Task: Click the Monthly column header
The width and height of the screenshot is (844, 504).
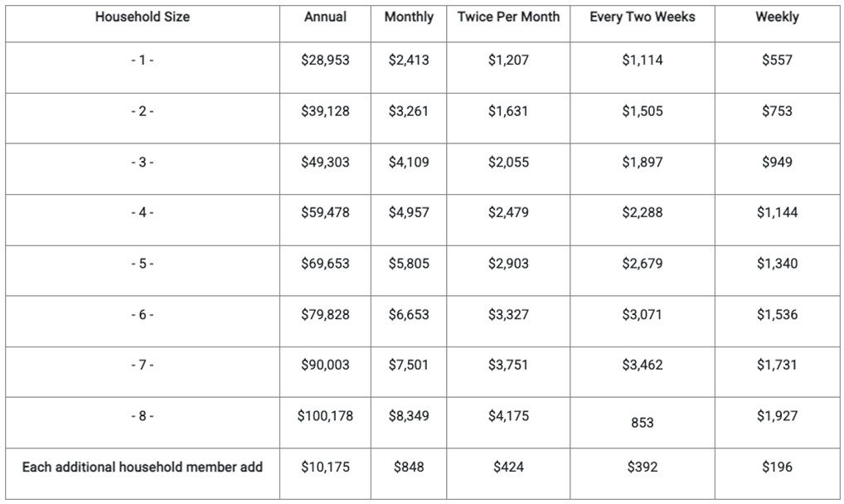Action: point(409,17)
